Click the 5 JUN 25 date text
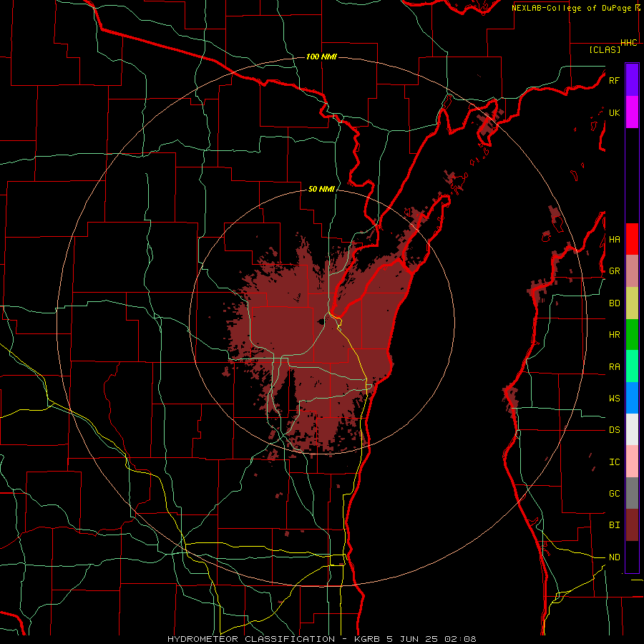644x644 pixels. coord(411,639)
